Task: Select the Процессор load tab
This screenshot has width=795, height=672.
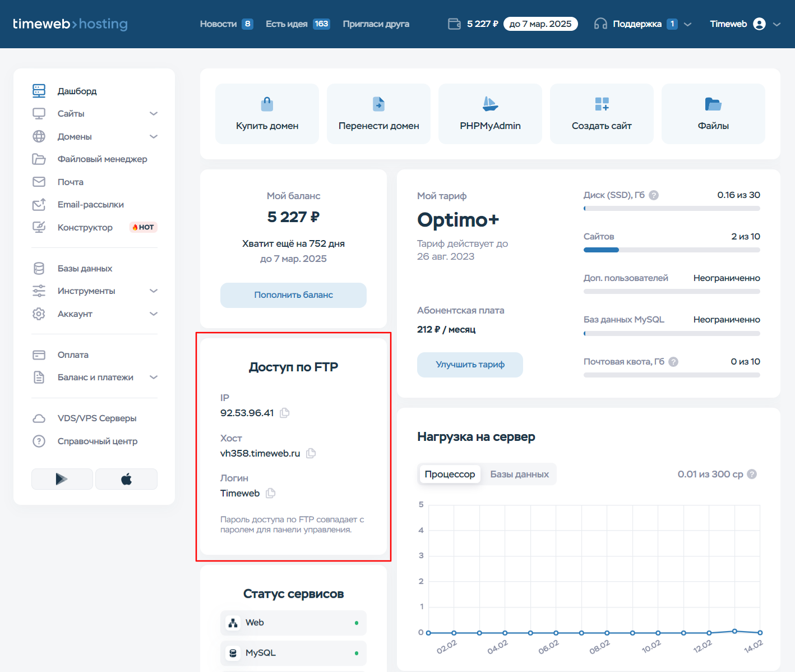Action: (450, 474)
